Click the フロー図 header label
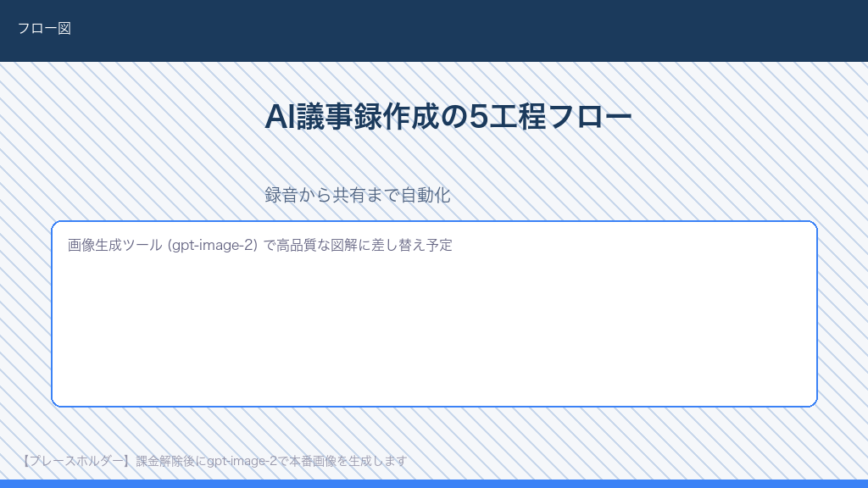This screenshot has height=488, width=868. [x=44, y=28]
